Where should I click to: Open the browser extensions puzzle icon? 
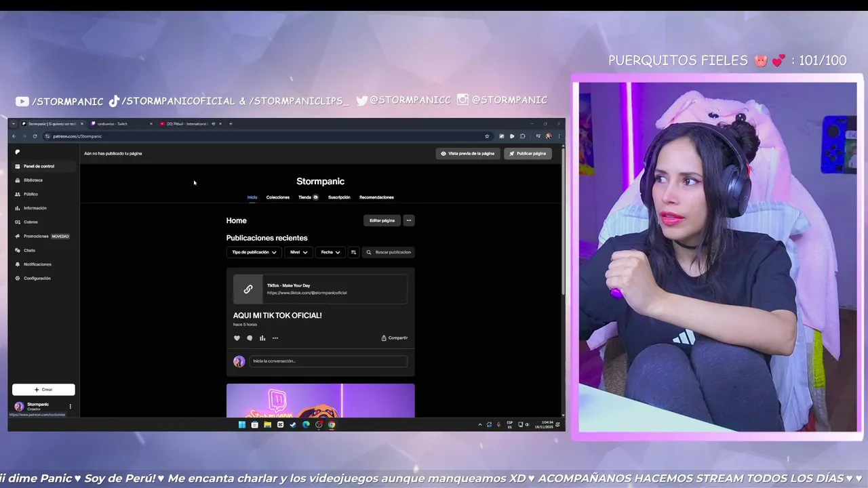click(x=523, y=136)
